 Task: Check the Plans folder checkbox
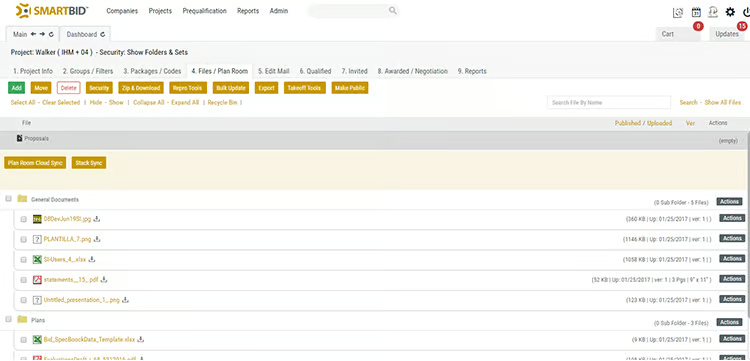click(8, 319)
